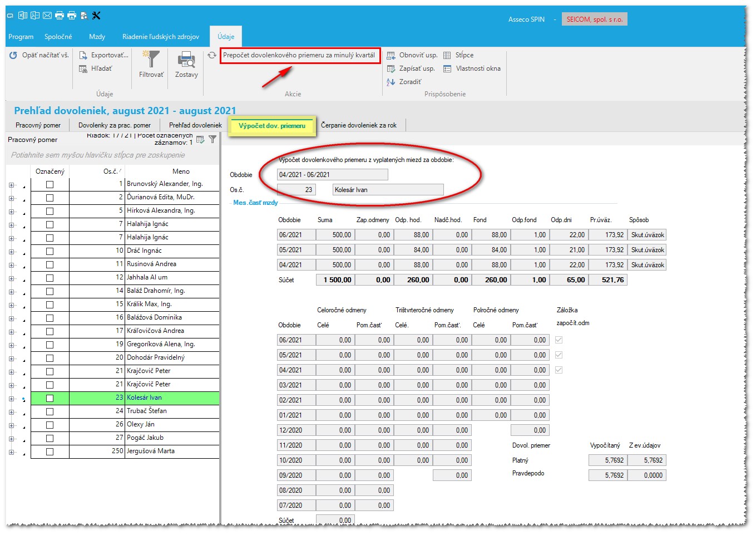Check the box for Ďurianová Edita
This screenshot has height=535, width=756.
pyautogui.click(x=50, y=198)
